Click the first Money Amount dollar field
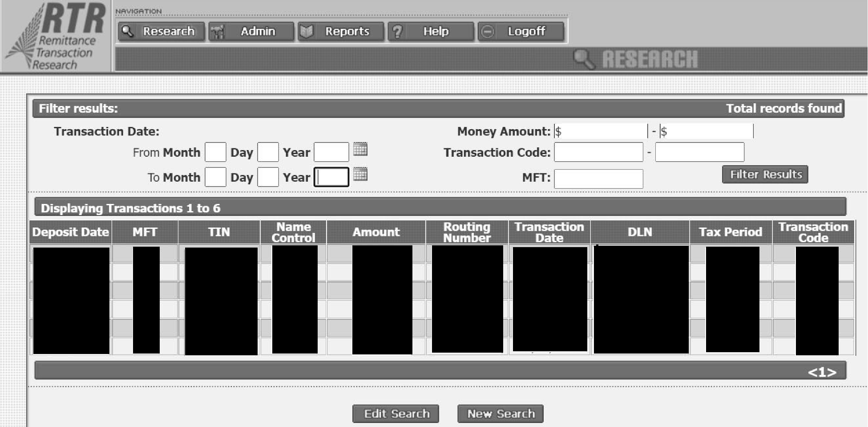 click(x=601, y=131)
